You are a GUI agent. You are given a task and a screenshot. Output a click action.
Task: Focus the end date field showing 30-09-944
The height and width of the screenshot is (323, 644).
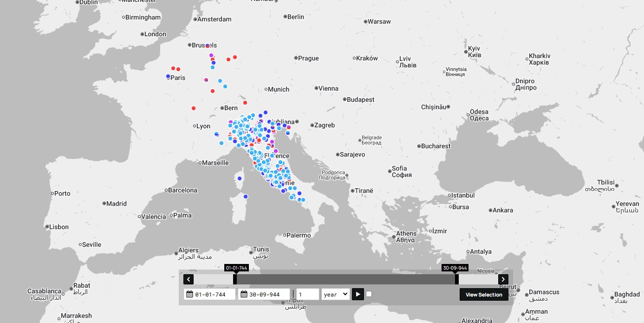[x=268, y=294]
